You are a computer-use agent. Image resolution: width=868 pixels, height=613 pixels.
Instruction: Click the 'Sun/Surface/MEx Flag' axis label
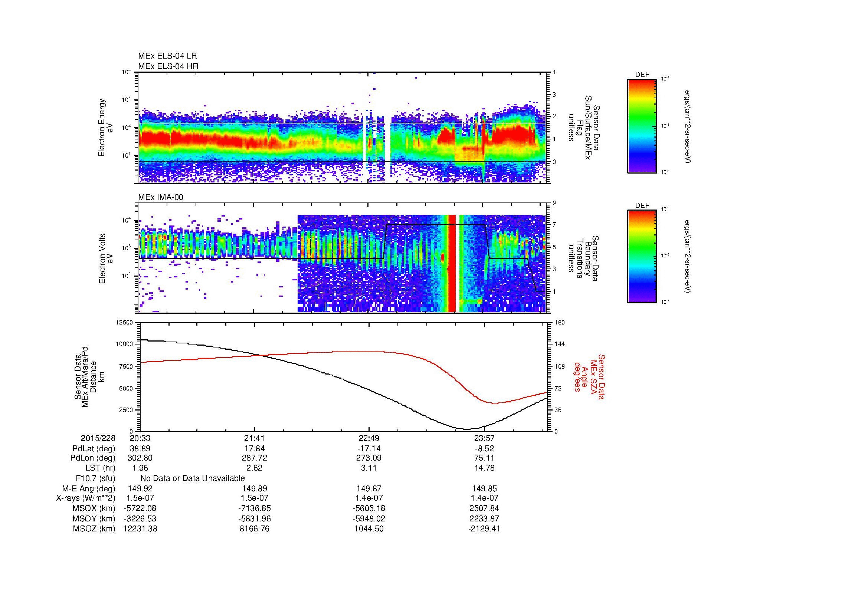584,128
